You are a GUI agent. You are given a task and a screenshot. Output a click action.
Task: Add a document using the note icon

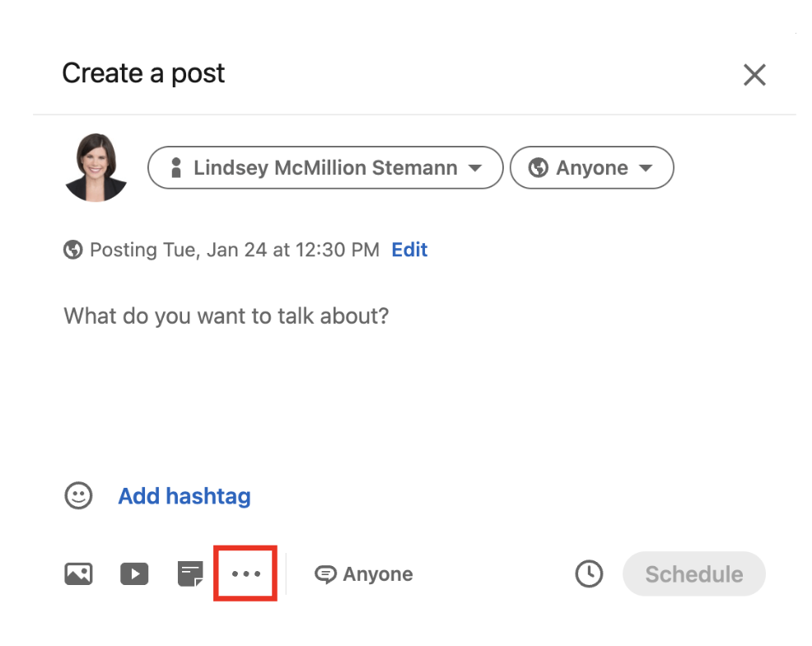click(x=190, y=573)
